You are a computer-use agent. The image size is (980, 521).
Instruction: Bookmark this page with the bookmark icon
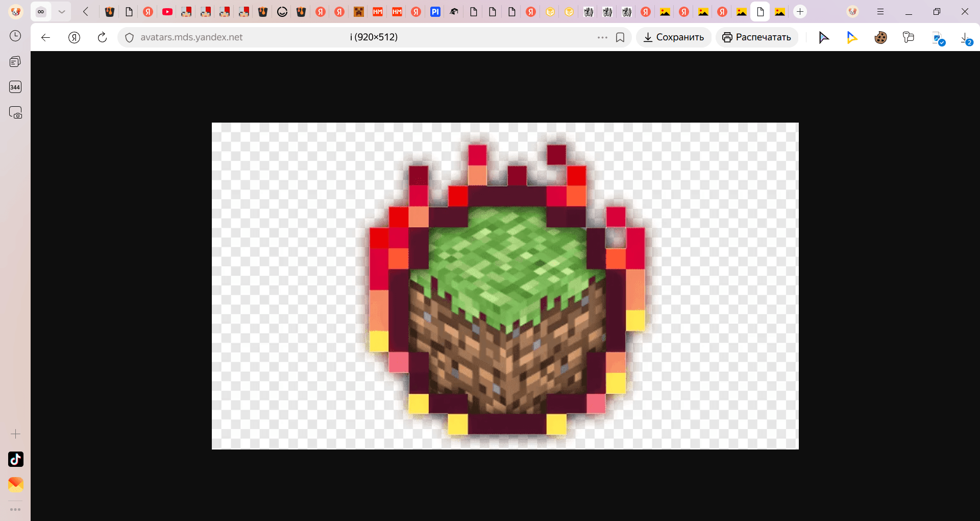(x=620, y=37)
